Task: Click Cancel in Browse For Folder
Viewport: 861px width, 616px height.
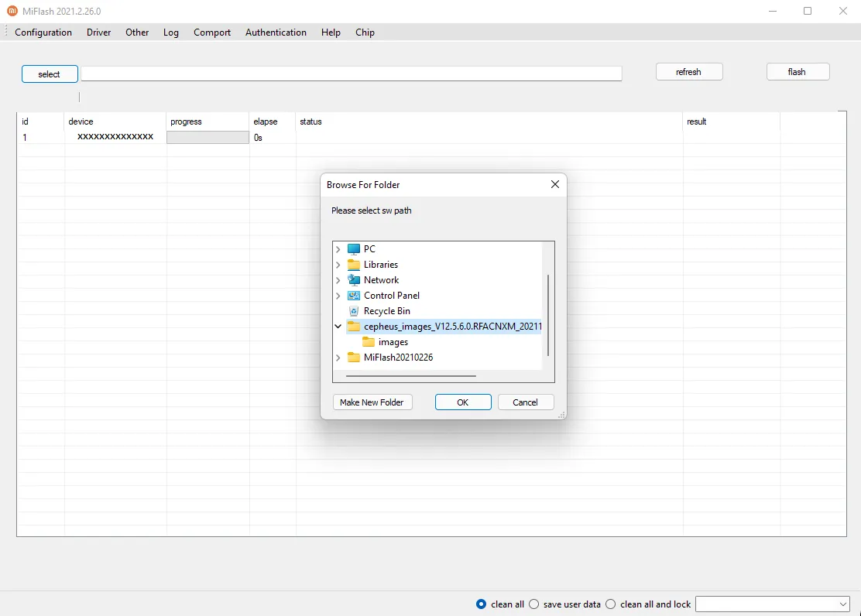Action: point(526,402)
